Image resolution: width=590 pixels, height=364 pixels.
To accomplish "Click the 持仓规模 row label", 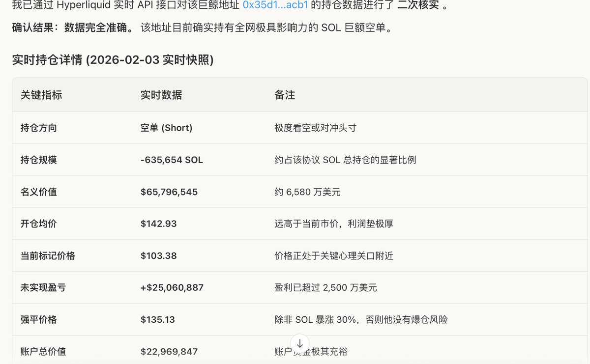I will click(39, 160).
